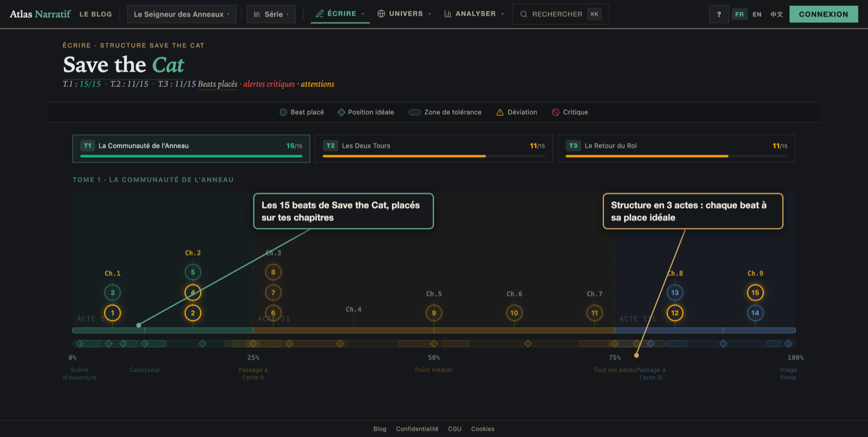The image size is (868, 437).
Task: Click the Ch.4 chapter label
Action: 354,310
